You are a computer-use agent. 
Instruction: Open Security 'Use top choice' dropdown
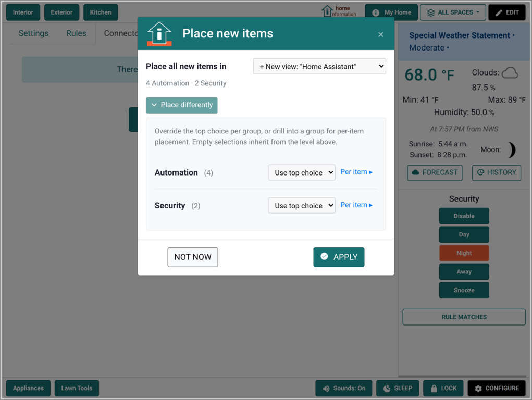click(302, 206)
